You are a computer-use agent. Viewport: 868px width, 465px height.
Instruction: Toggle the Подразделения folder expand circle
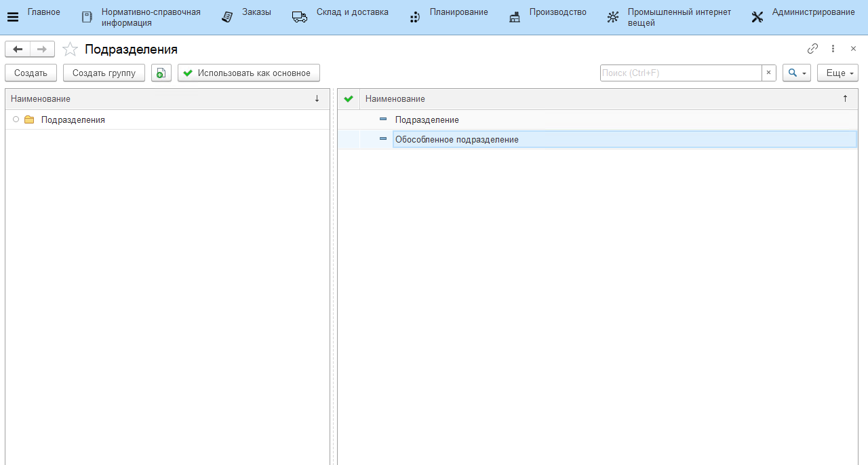click(x=16, y=119)
